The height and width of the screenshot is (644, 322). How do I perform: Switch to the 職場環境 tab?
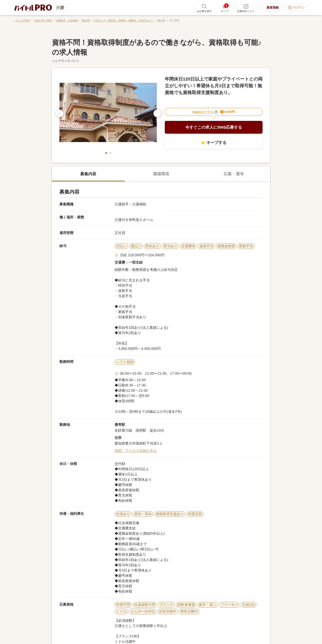point(161,174)
